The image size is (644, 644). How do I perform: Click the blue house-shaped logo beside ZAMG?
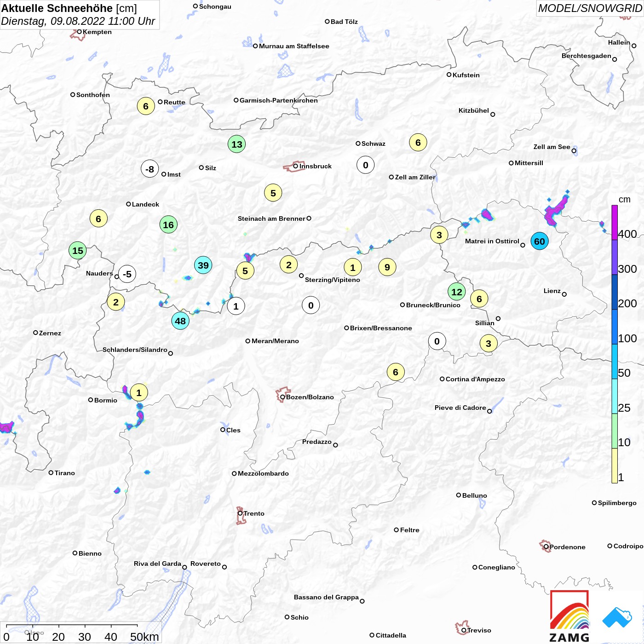[617, 617]
